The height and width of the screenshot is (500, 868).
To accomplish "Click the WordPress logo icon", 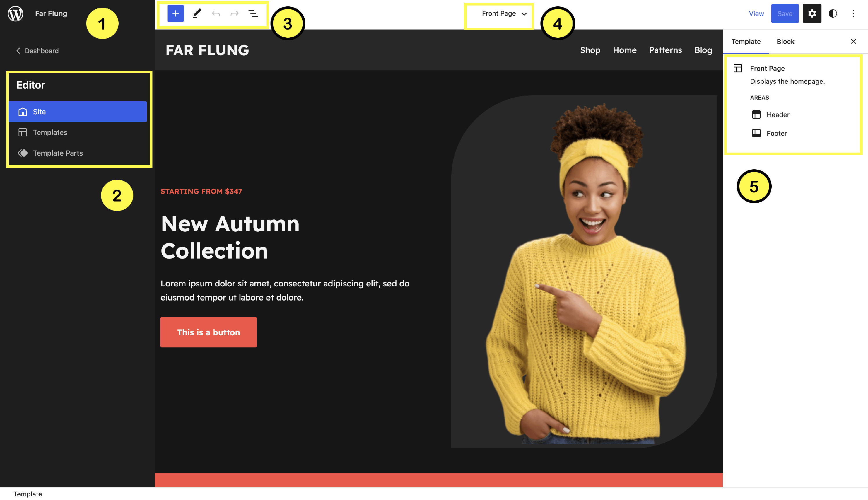I will coord(15,14).
